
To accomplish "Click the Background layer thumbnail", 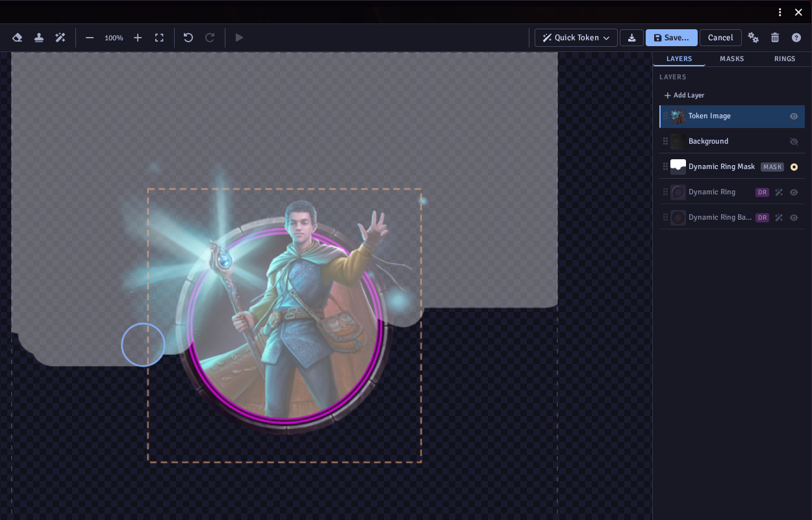I will pos(678,142).
